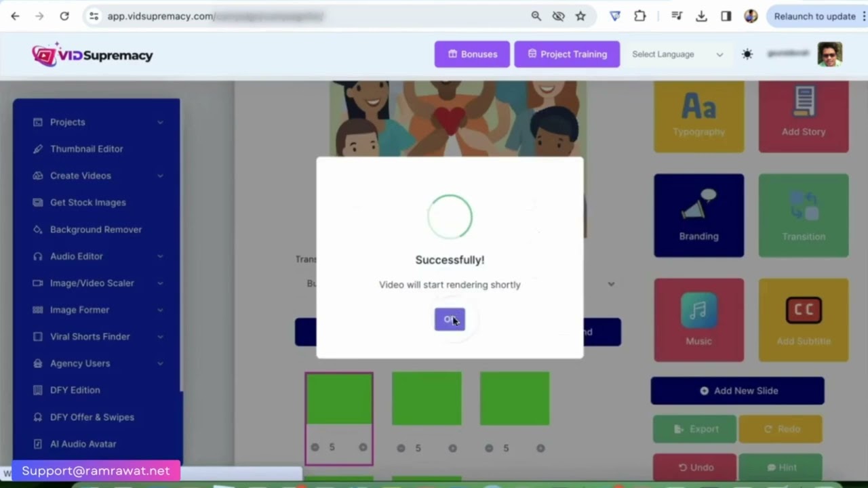Open the user profile avatar menu
Screen dimensions: 868x488
[829, 54]
